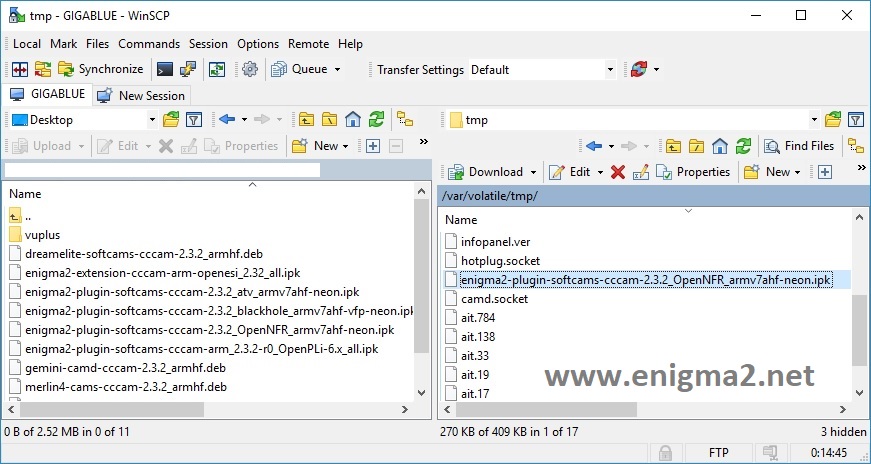
Task: Click the local panel vertical scrollbar
Action: tap(422, 276)
